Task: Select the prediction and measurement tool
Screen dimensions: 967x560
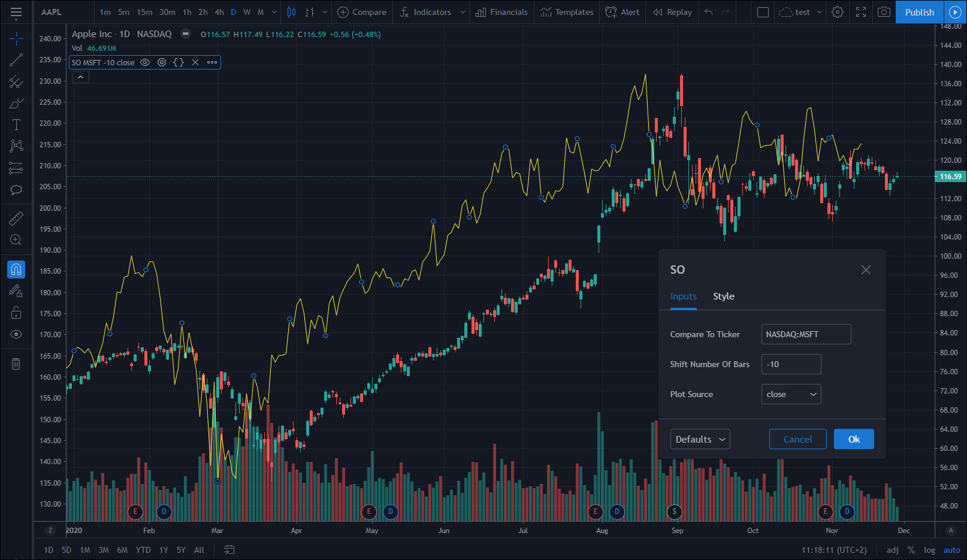Action: click(16, 168)
